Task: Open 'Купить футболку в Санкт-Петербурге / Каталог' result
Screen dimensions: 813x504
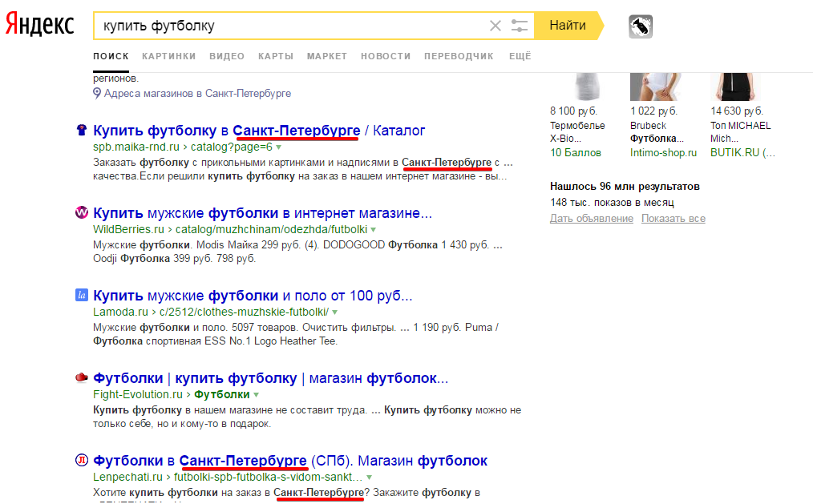Action: [259, 131]
